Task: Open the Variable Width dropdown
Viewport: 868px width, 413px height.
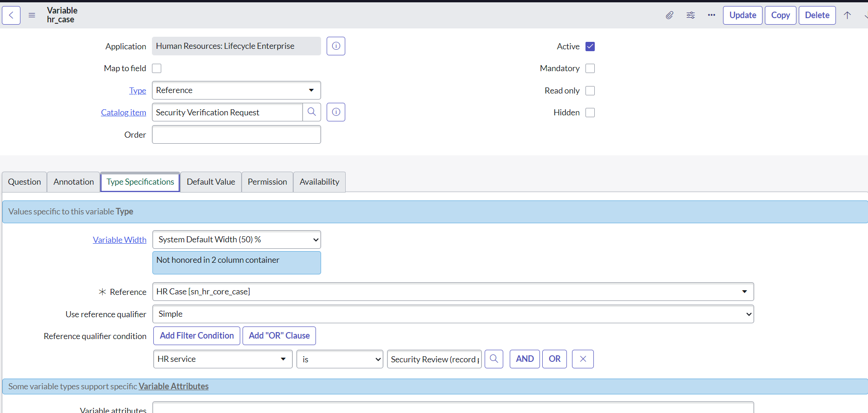Action: (237, 240)
